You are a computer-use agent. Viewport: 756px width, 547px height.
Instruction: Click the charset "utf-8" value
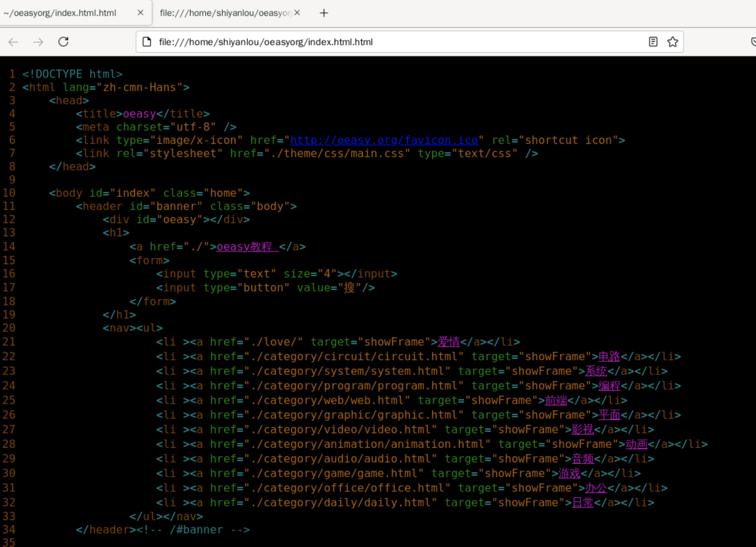193,127
